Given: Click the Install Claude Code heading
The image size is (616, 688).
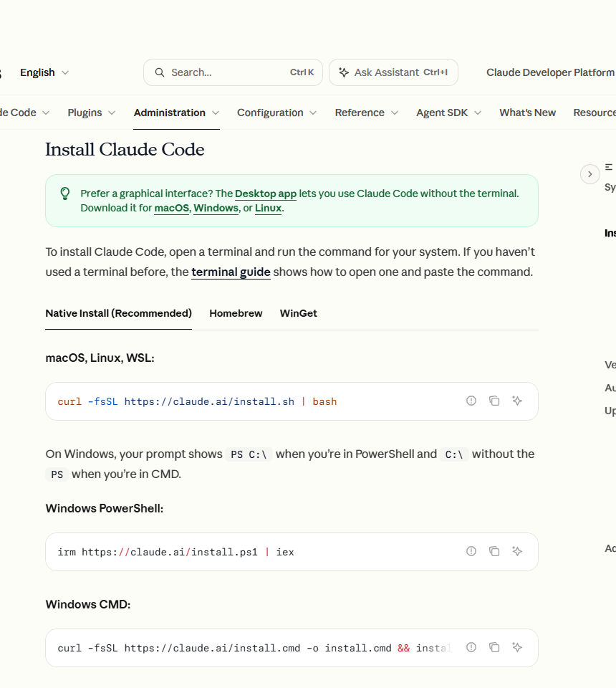Looking at the screenshot, I should click(125, 150).
